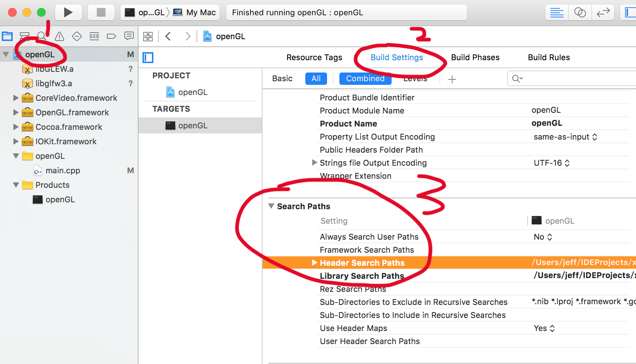This screenshot has height=364, width=636.
Task: Expand Header Search Paths setting
Action: pos(315,263)
